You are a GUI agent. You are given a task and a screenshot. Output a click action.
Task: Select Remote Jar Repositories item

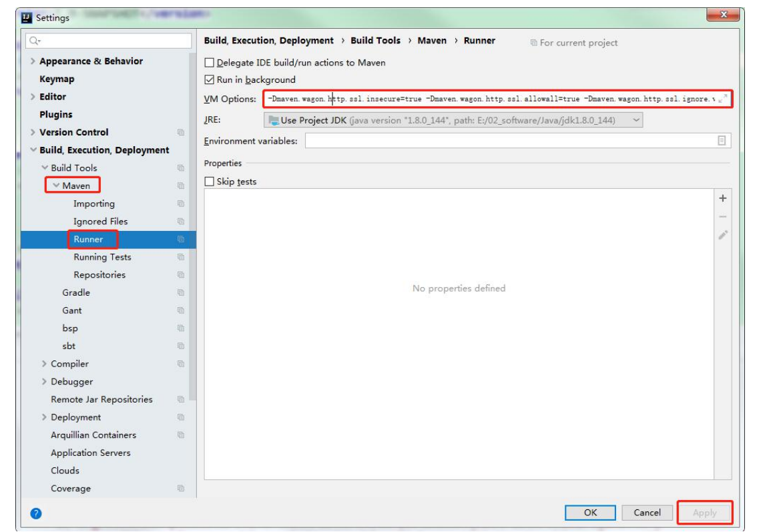[x=101, y=399]
